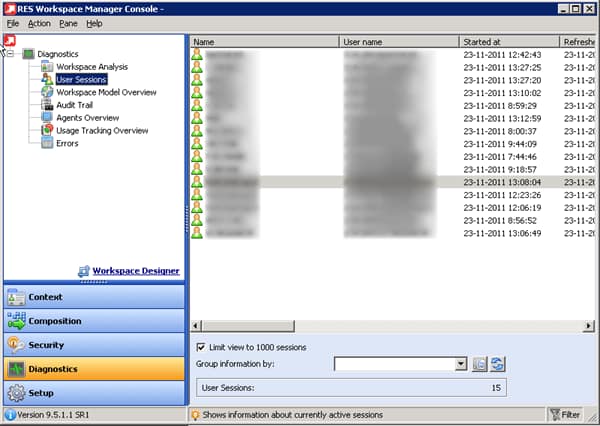600x426 pixels.
Task: Switch to the Context section
Action: tap(94, 297)
